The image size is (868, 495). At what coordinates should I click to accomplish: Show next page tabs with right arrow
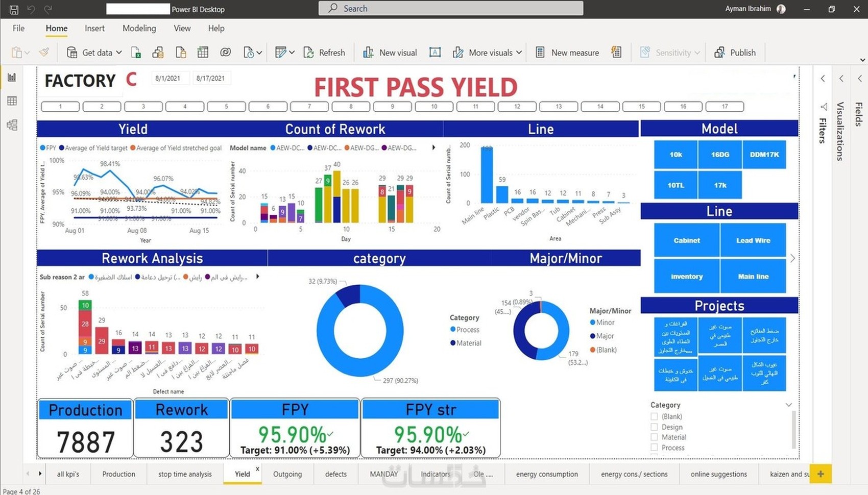click(x=40, y=474)
